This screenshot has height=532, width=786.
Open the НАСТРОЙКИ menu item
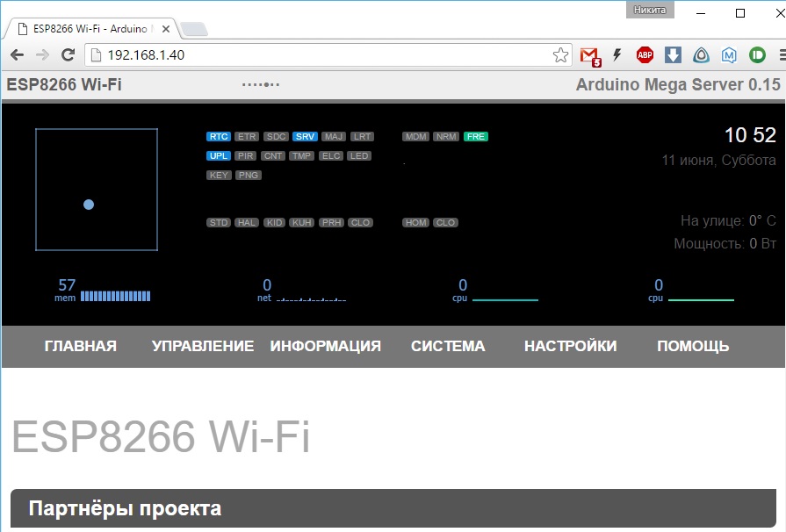(x=571, y=346)
